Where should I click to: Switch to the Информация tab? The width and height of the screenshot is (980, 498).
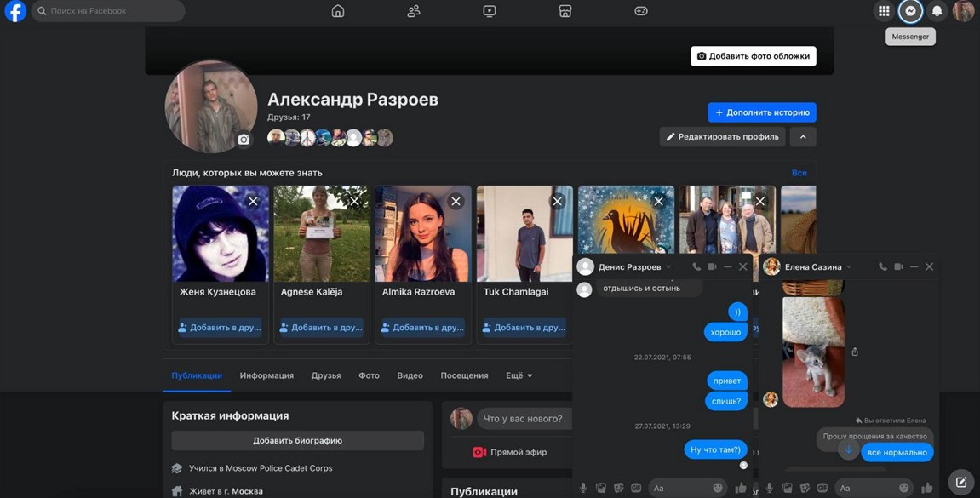click(x=266, y=375)
